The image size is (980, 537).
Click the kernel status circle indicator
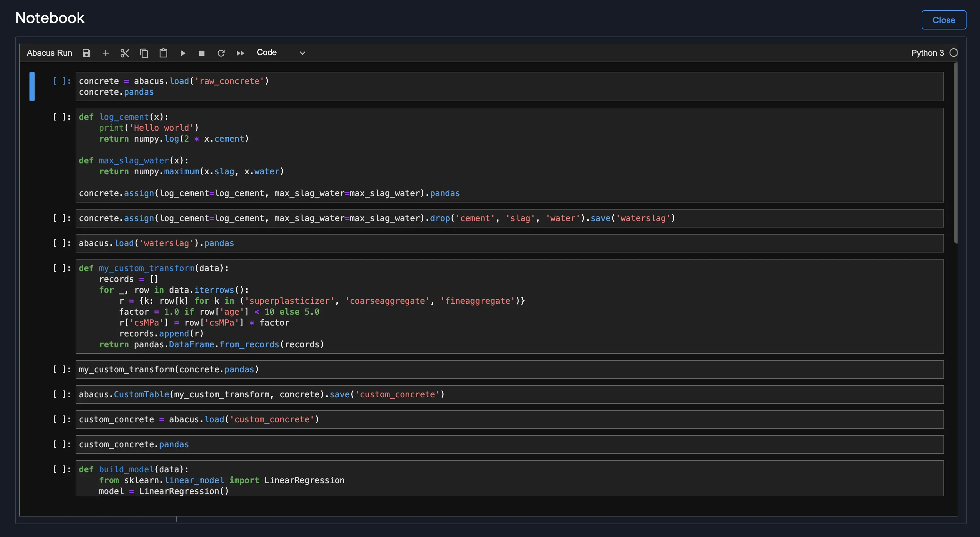click(953, 53)
